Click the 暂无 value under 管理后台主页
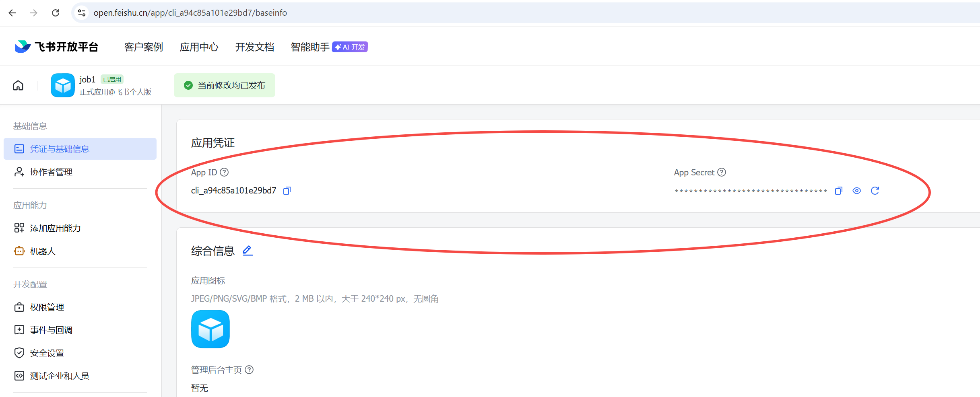 click(200, 388)
